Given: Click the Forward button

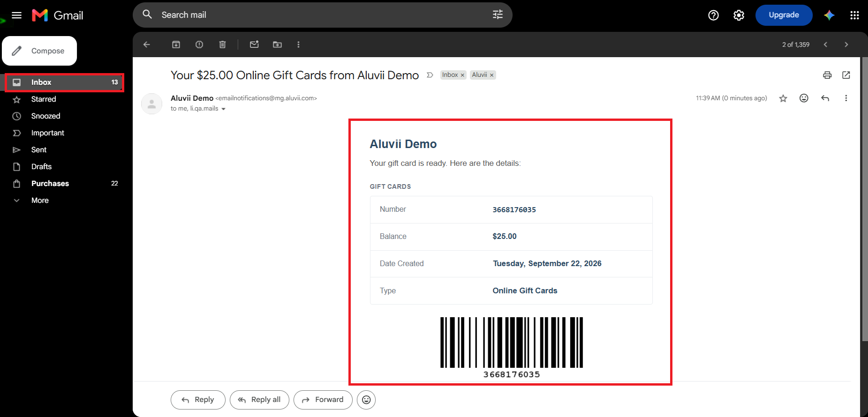Looking at the screenshot, I should [x=323, y=400].
